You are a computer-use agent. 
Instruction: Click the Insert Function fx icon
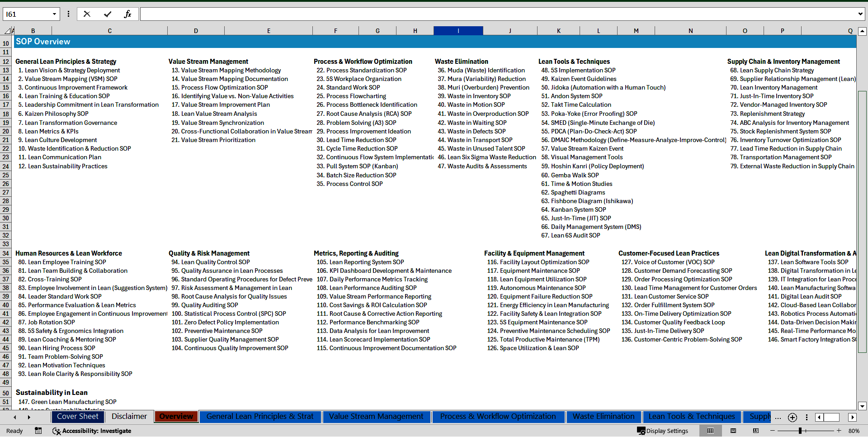[127, 14]
